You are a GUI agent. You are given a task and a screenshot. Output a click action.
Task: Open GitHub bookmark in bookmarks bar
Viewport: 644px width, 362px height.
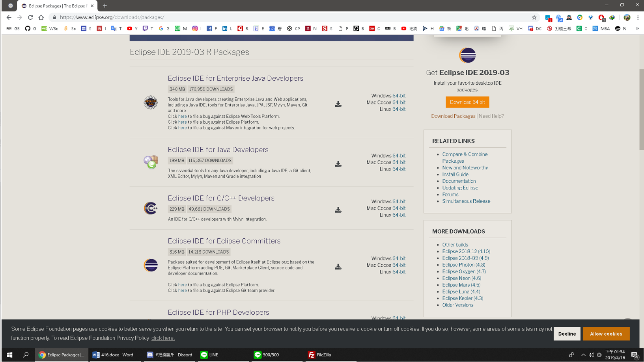(x=30, y=28)
